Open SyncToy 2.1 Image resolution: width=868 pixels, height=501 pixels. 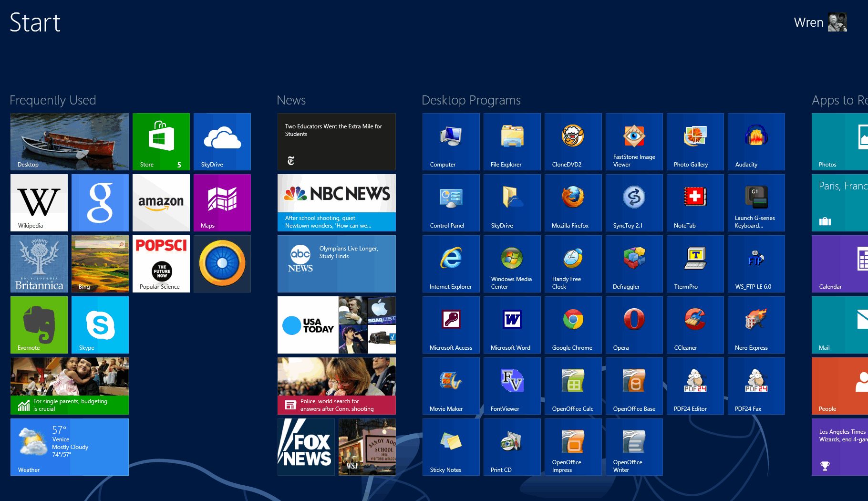pos(634,203)
